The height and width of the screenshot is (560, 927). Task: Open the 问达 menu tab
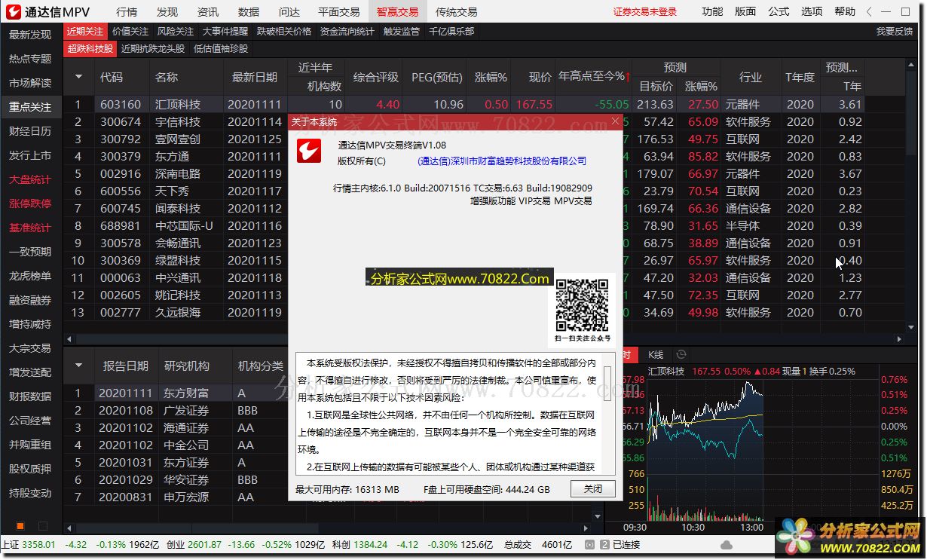[x=289, y=12]
